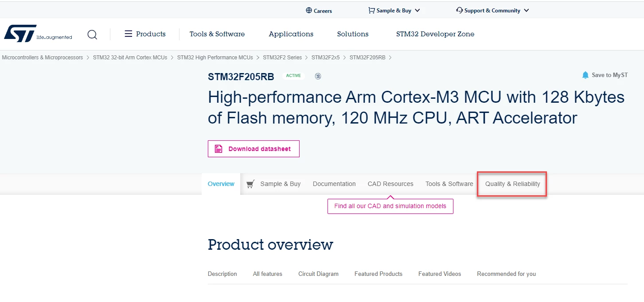Open the site search magnifier
The height and width of the screenshot is (302, 644).
coord(92,35)
